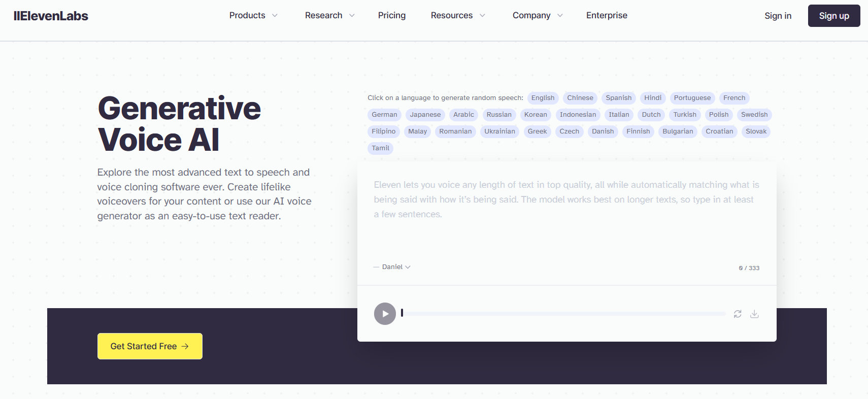
Task: Select the Filipino language chip
Action: (383, 131)
